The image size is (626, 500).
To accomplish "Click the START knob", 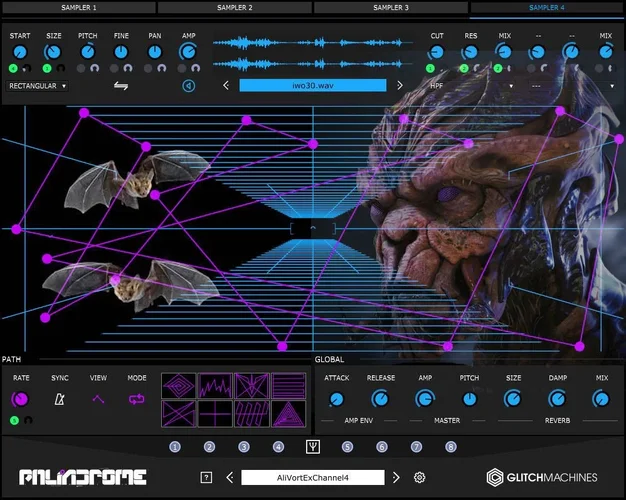I will 20,52.
